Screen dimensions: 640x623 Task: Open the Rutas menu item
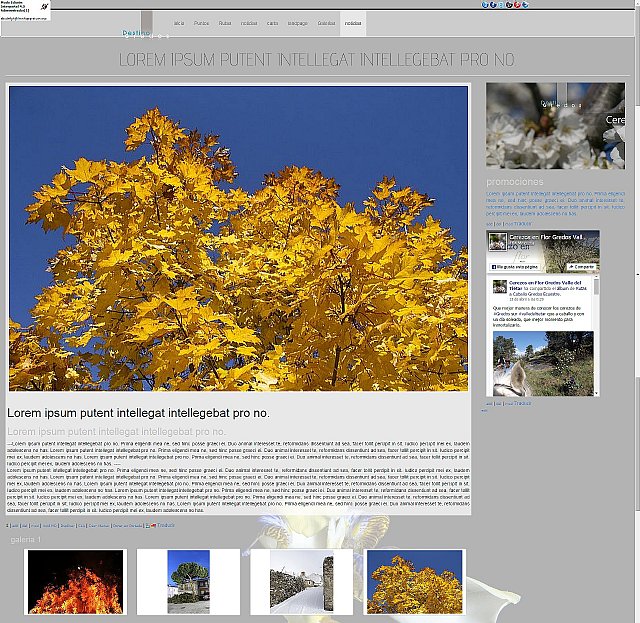point(225,23)
